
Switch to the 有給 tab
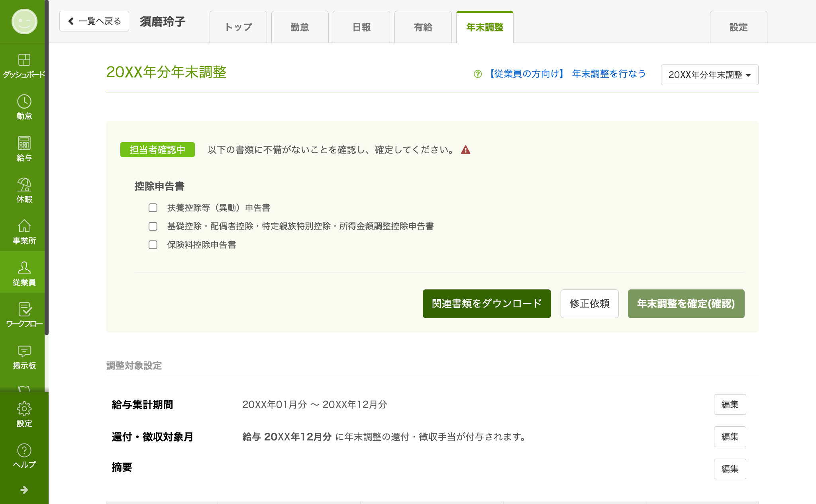tap(423, 27)
